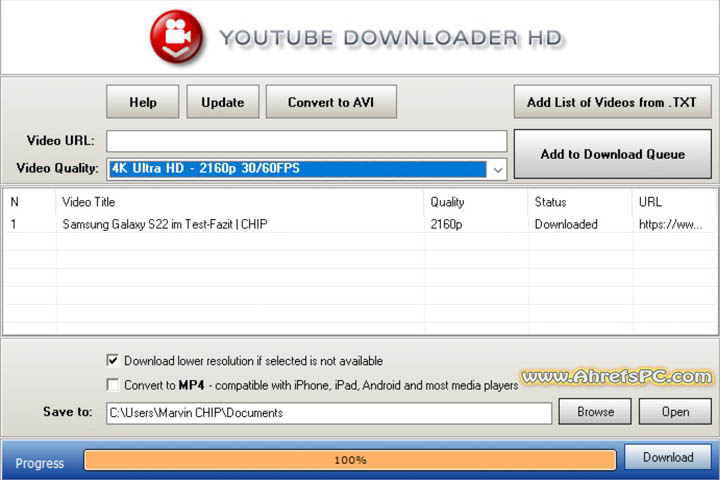The height and width of the screenshot is (480, 720).
Task: Click the orange 100% progress bar
Action: 350,460
